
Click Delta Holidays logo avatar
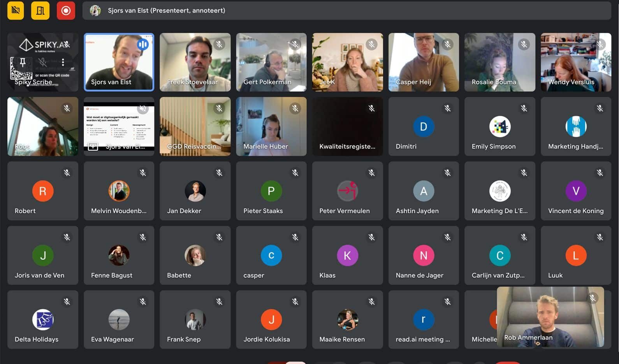click(x=43, y=319)
